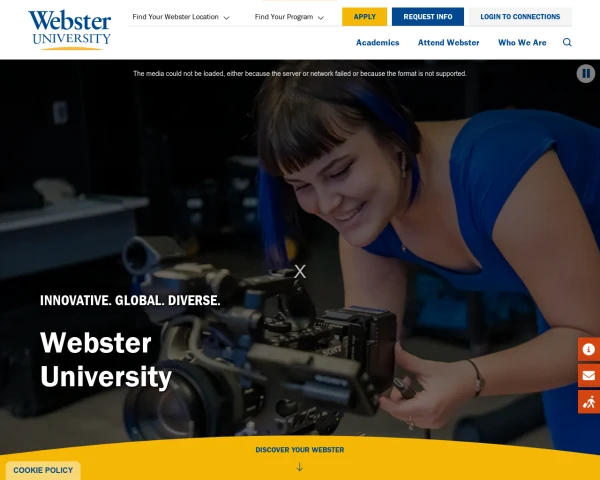Open the Academics menu
The width and height of the screenshot is (600, 480).
pyautogui.click(x=377, y=42)
